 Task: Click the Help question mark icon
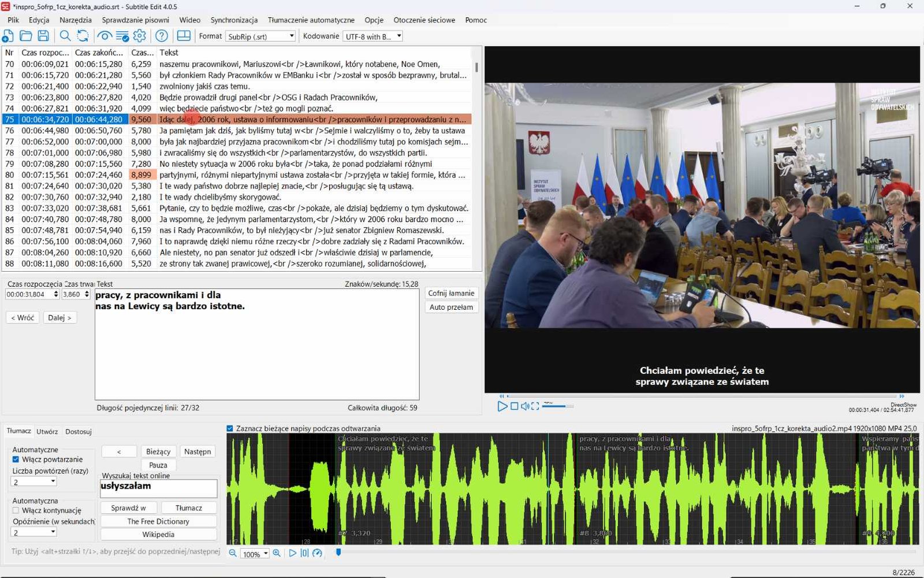click(162, 36)
